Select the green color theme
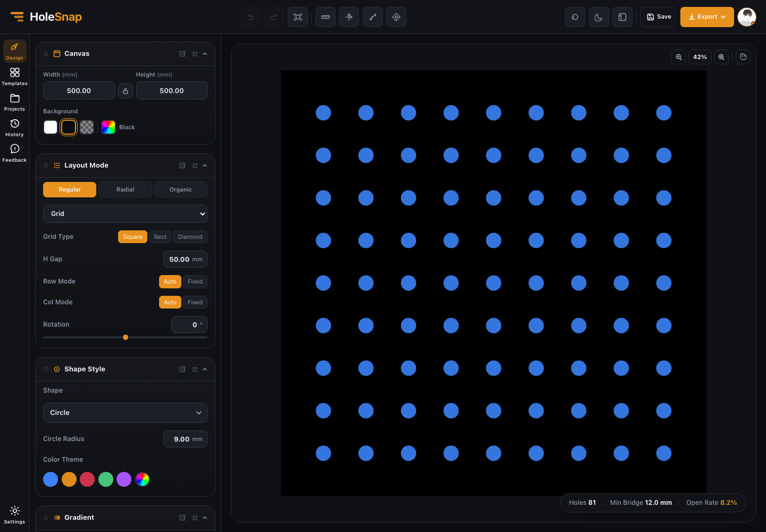This screenshot has width=766, height=532. point(106,479)
